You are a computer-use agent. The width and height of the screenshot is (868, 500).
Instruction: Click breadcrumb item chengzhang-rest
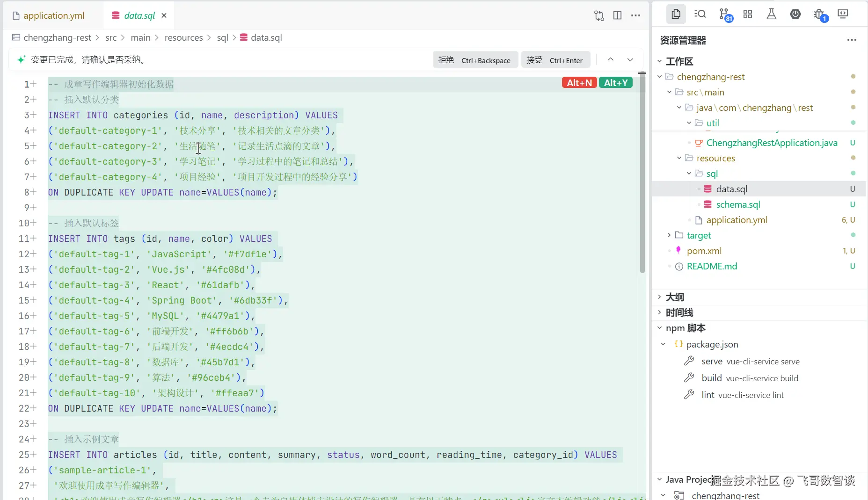[x=58, y=37]
